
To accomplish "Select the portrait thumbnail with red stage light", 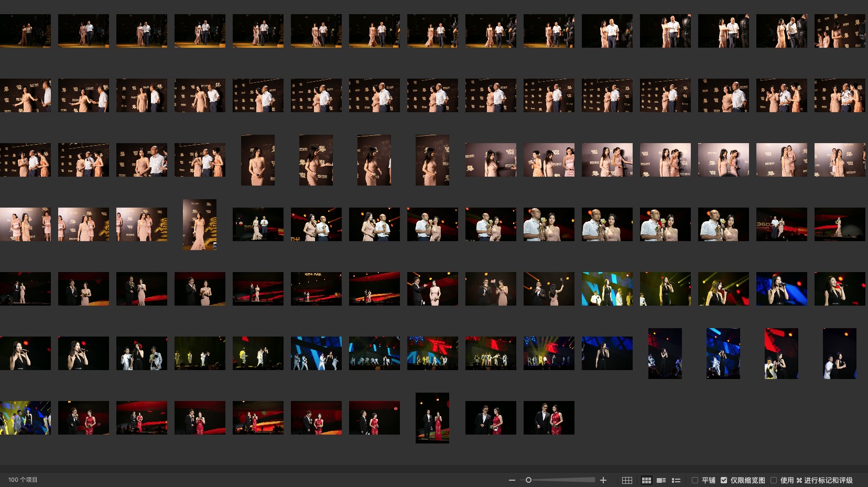I will click(x=782, y=353).
